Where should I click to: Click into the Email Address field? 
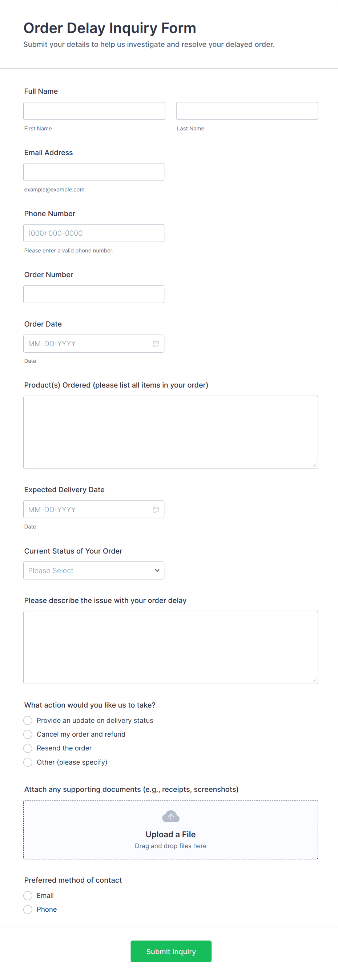click(x=94, y=172)
